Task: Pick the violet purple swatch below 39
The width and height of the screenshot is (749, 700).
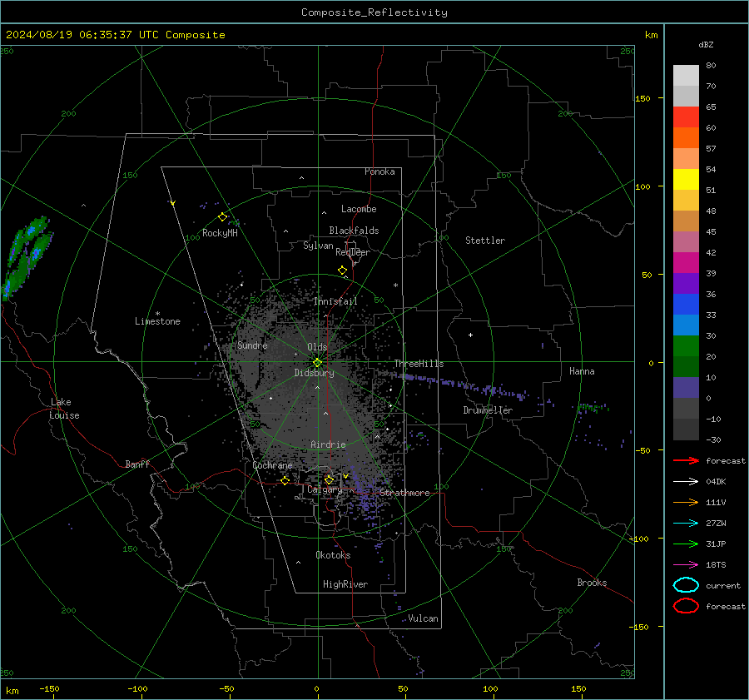Action: 686,283
